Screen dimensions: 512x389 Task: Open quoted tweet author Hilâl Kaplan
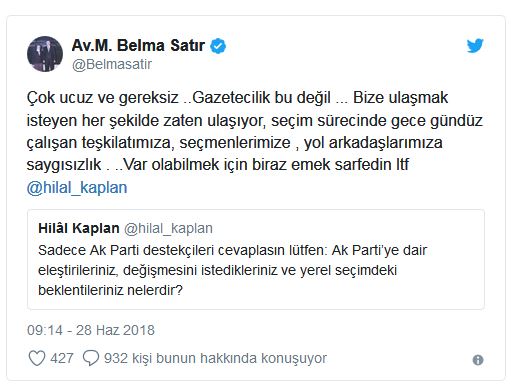(79, 228)
